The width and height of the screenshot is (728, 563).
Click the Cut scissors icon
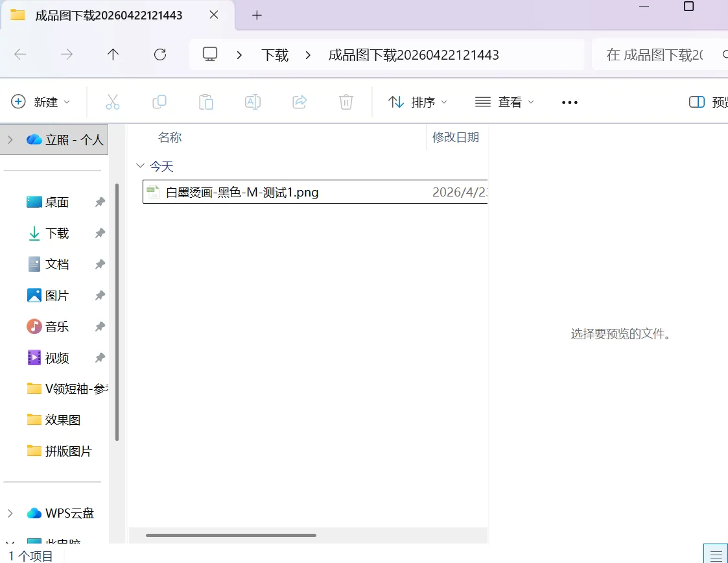[113, 102]
